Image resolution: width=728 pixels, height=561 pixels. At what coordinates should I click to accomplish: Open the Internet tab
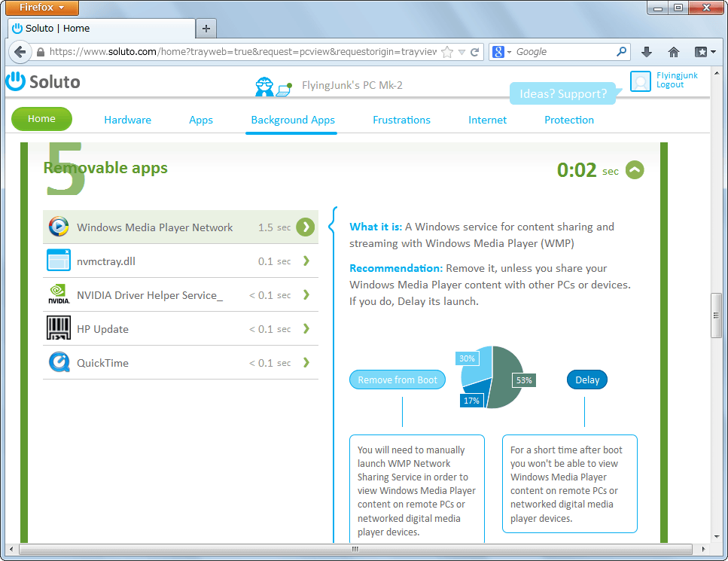click(x=488, y=120)
